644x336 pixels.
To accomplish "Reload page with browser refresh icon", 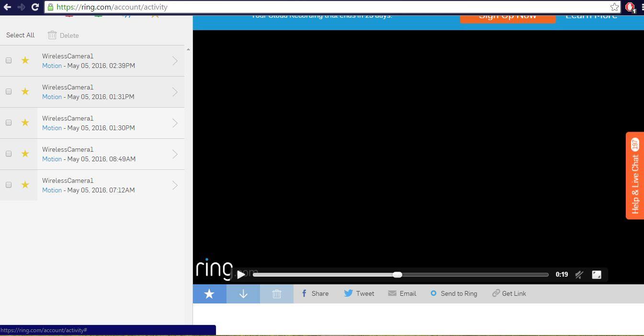I will click(35, 7).
